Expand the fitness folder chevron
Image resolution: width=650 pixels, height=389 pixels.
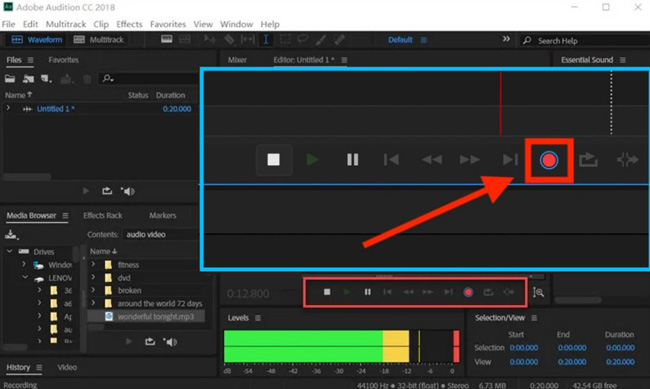pos(93,264)
